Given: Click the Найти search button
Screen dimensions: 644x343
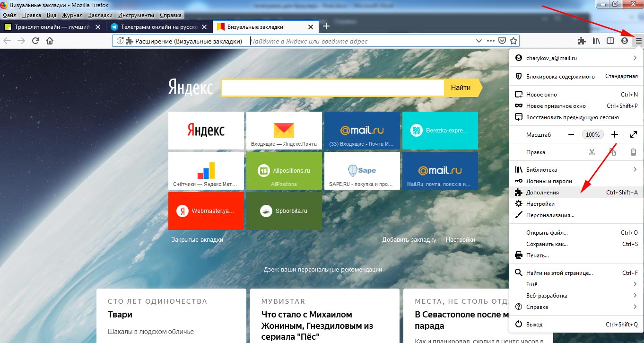Looking at the screenshot, I should pos(462,88).
